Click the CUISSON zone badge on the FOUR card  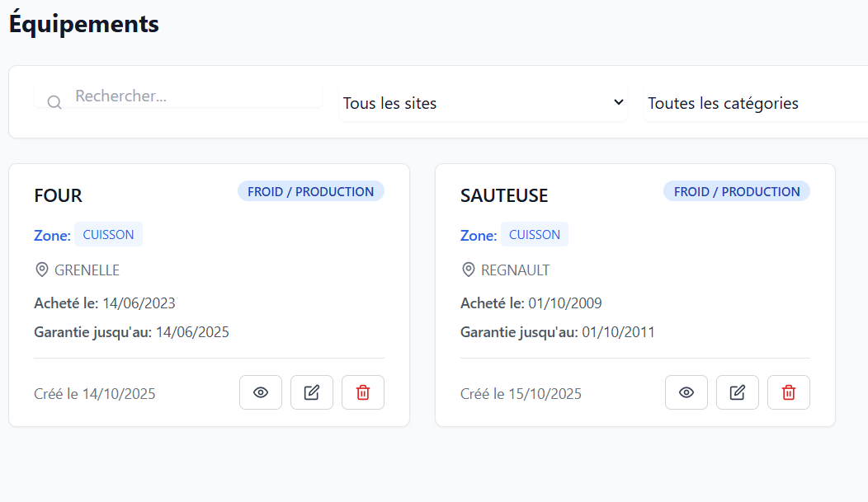(x=108, y=234)
